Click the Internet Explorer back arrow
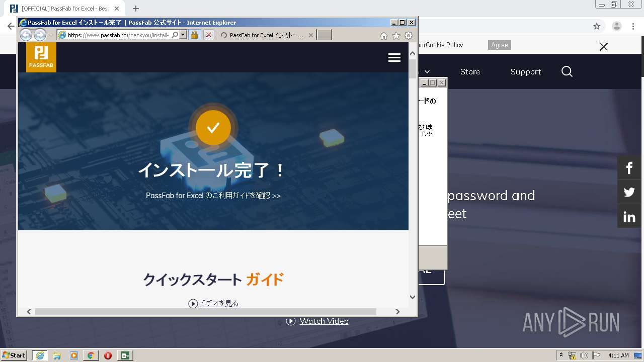Screen dimensions: 644x362 pos(26,35)
